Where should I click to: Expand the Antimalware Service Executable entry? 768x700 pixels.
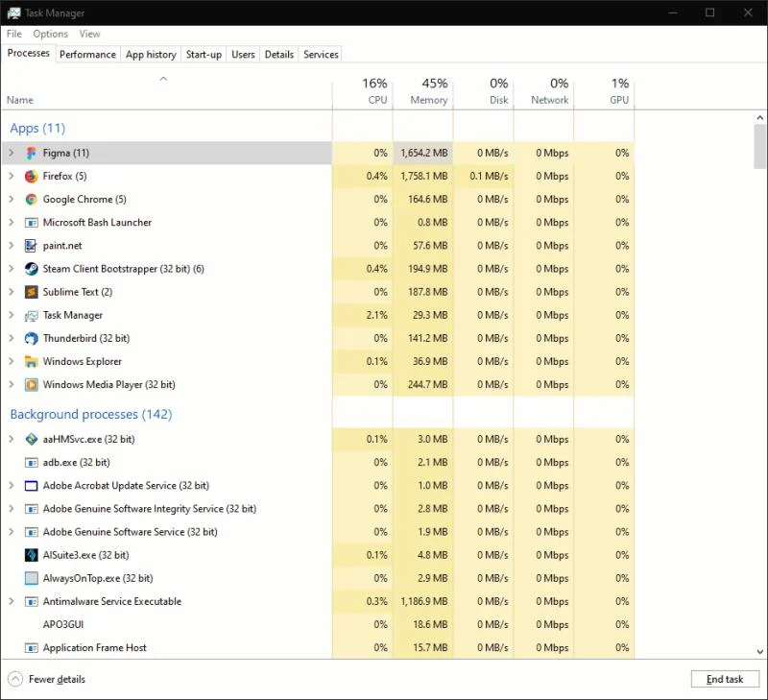(12, 601)
